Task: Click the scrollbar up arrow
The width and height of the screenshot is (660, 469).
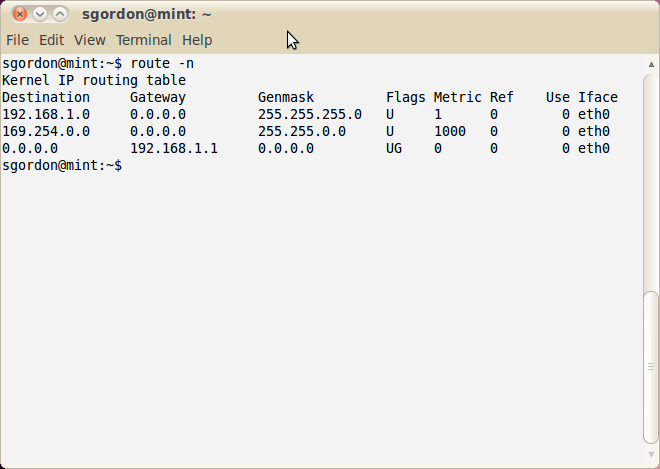Action: [651, 64]
